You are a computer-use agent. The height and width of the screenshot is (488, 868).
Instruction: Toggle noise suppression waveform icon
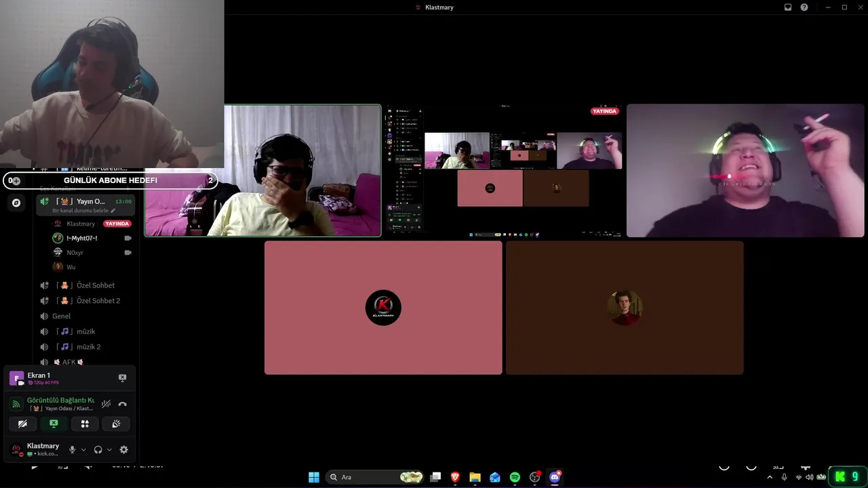[x=106, y=404]
